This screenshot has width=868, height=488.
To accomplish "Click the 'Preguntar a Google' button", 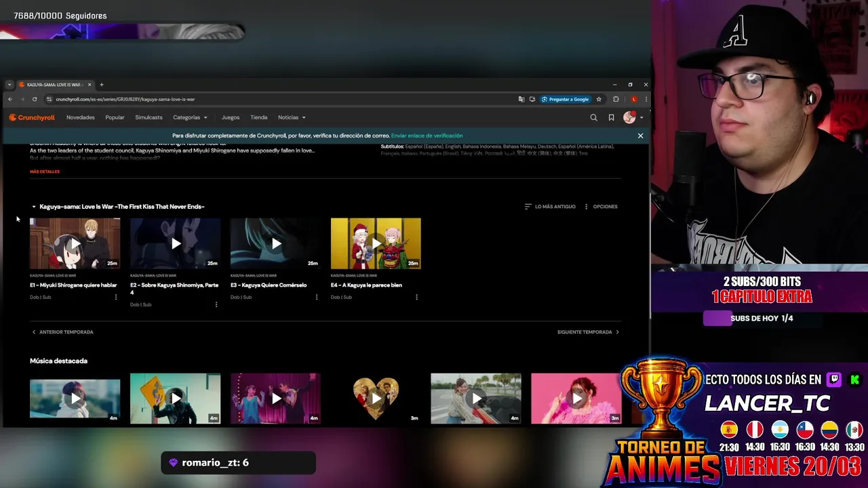I will [565, 99].
